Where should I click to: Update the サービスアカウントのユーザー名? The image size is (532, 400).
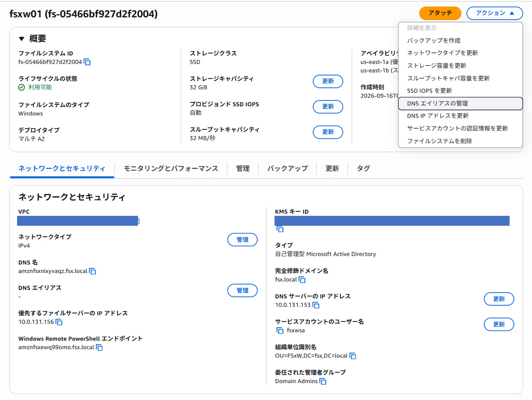tap(499, 324)
